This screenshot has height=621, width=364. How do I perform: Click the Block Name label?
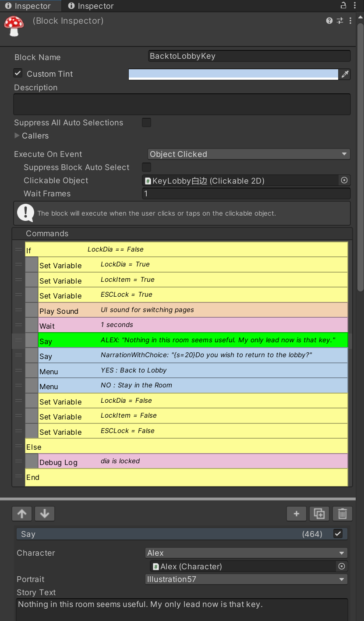(x=38, y=57)
